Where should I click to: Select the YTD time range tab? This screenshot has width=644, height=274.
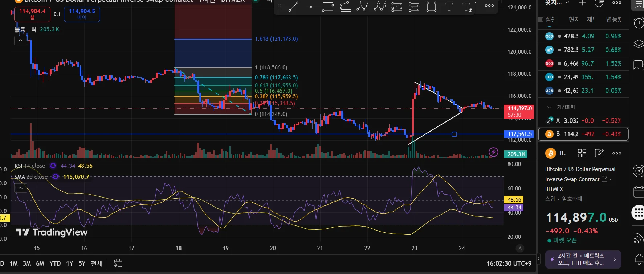[x=55, y=263]
